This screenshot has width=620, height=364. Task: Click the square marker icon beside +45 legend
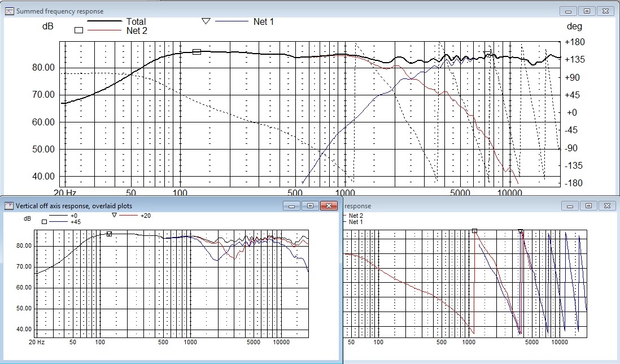pyautogui.click(x=44, y=222)
